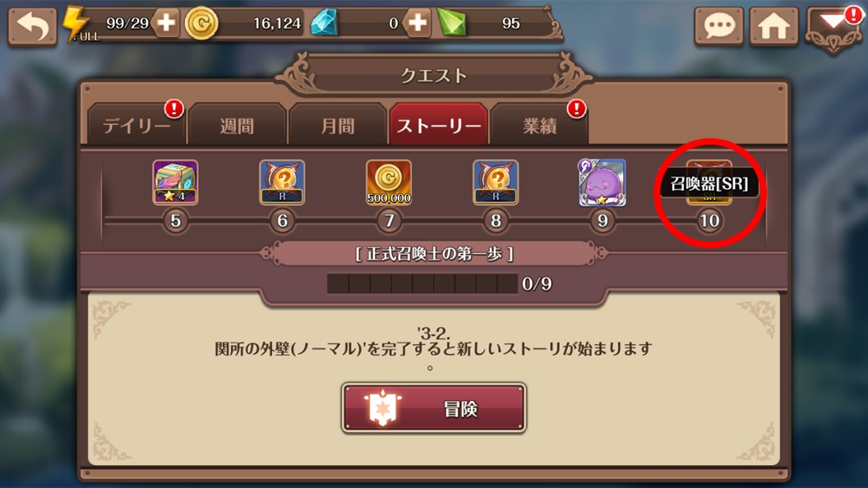Open the 業績 achievements tab
Screen dimensions: 868x488
pos(539,124)
